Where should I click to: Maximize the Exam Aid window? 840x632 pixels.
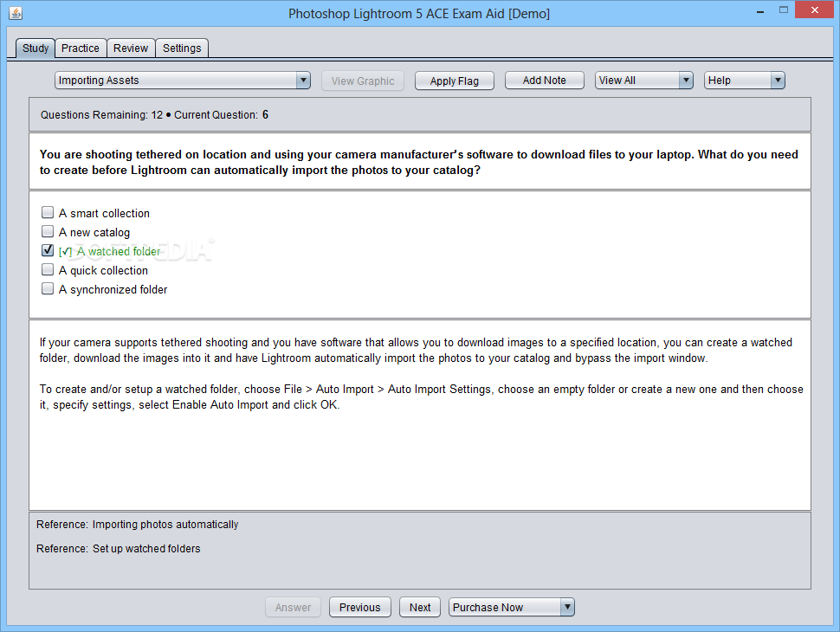point(784,10)
